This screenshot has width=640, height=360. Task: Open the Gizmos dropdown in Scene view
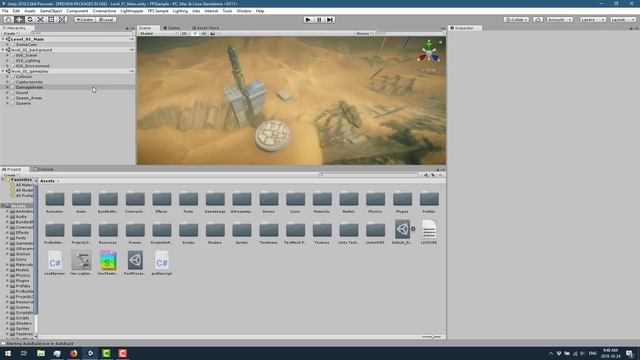(364, 33)
